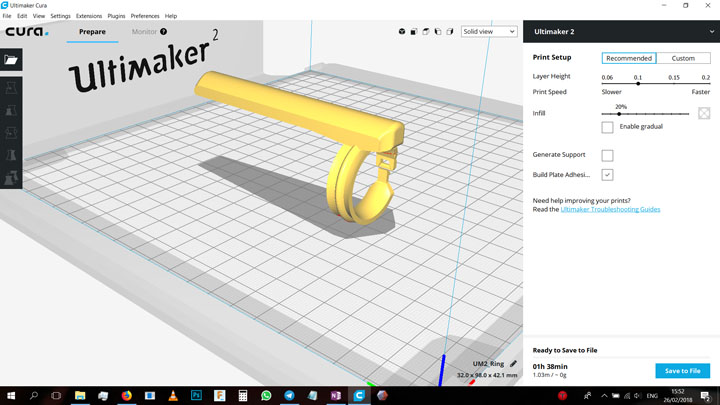Screen dimensions: 720x405
Task: Open the Windows Start menu
Action: pyautogui.click(x=11, y=395)
